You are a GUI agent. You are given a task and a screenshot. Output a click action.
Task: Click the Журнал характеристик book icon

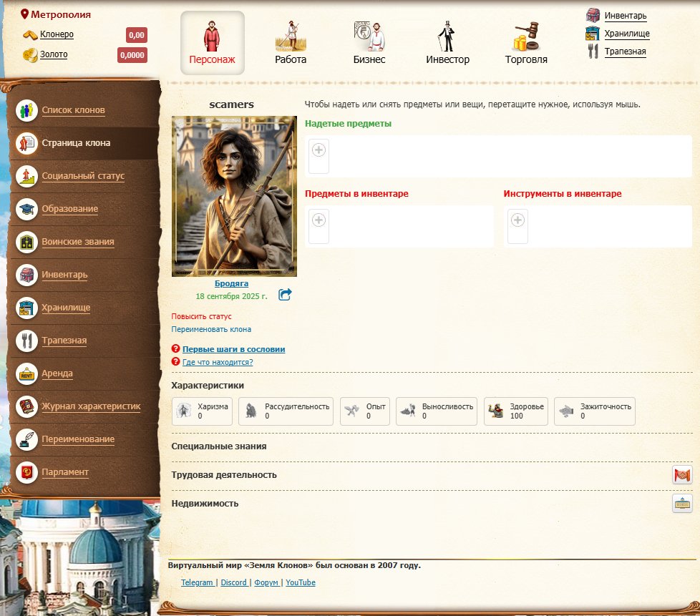click(26, 406)
